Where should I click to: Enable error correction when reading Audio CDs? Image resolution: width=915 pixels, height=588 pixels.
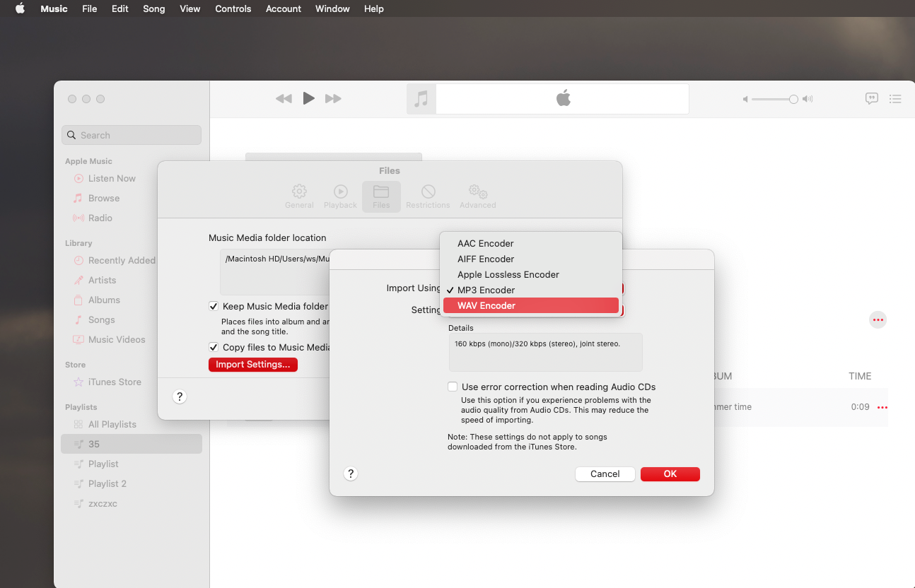coord(453,387)
